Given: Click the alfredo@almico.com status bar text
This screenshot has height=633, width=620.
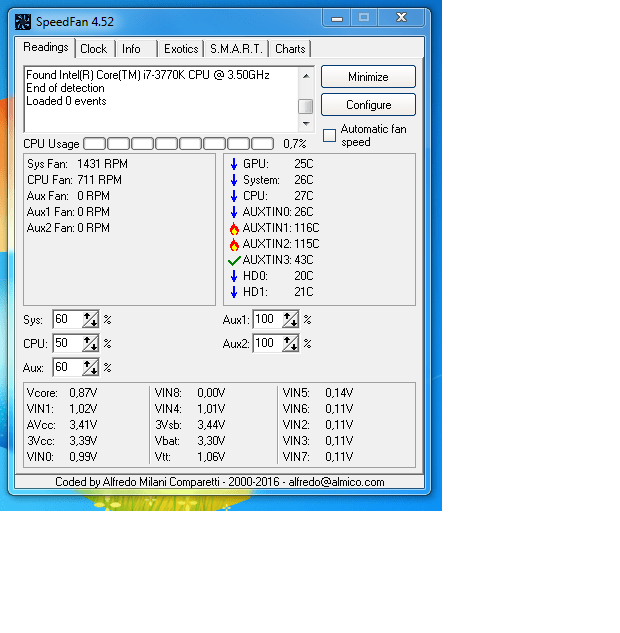Looking at the screenshot, I should (x=336, y=482).
